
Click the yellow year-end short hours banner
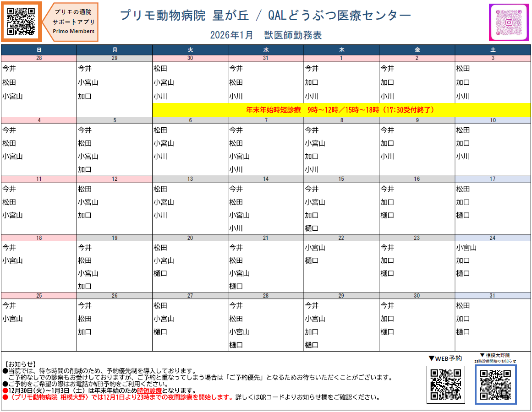click(x=341, y=110)
